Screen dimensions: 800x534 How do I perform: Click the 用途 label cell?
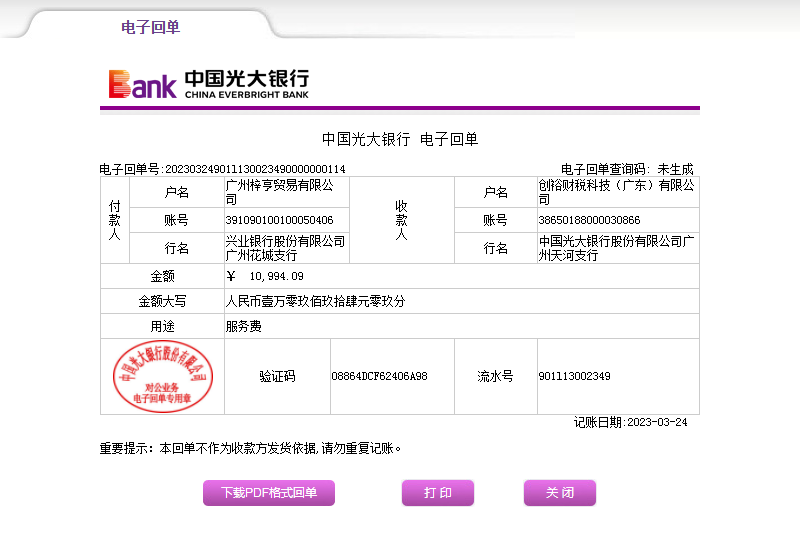click(162, 326)
